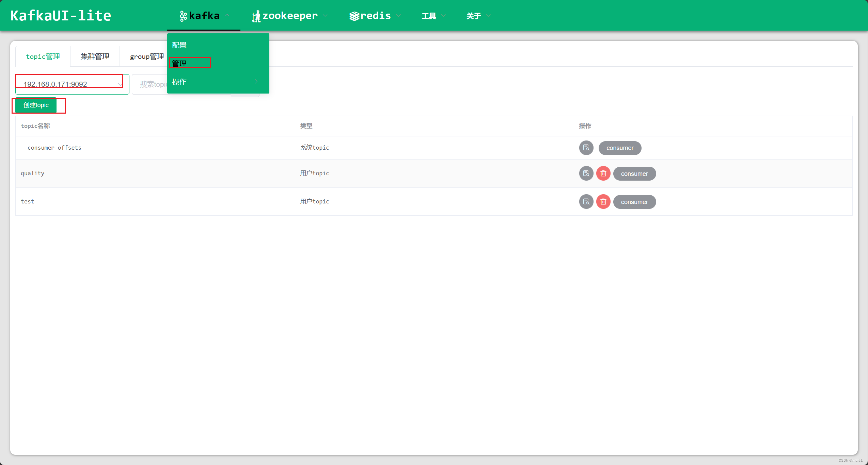This screenshot has width=868, height=465.
Task: Delete the test topic via trash icon
Action: [603, 202]
